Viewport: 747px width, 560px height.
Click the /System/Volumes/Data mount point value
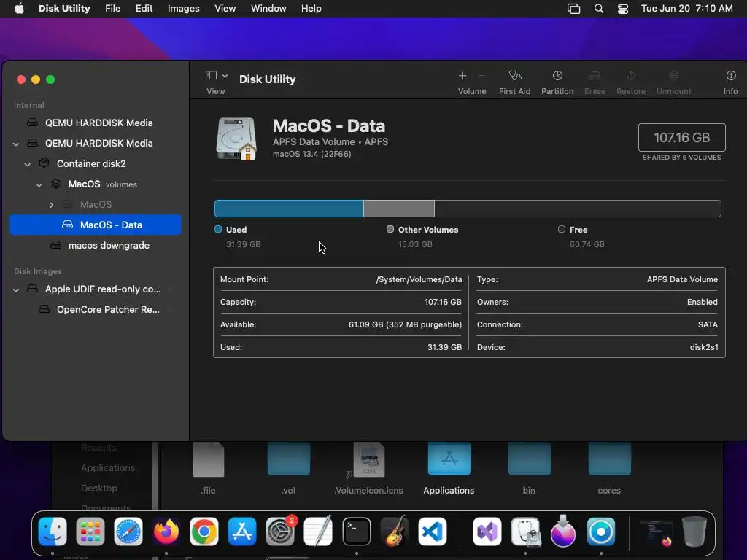419,279
